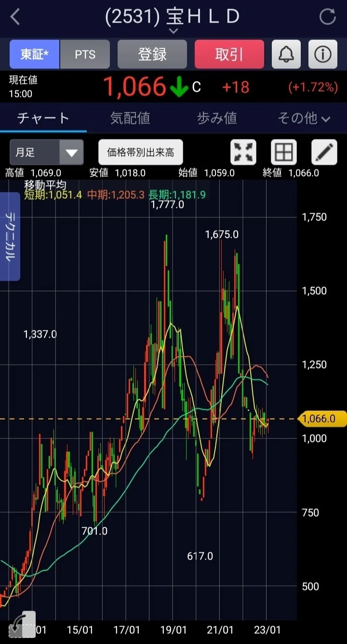Tap the (2531) 宝HLD title

click(173, 16)
